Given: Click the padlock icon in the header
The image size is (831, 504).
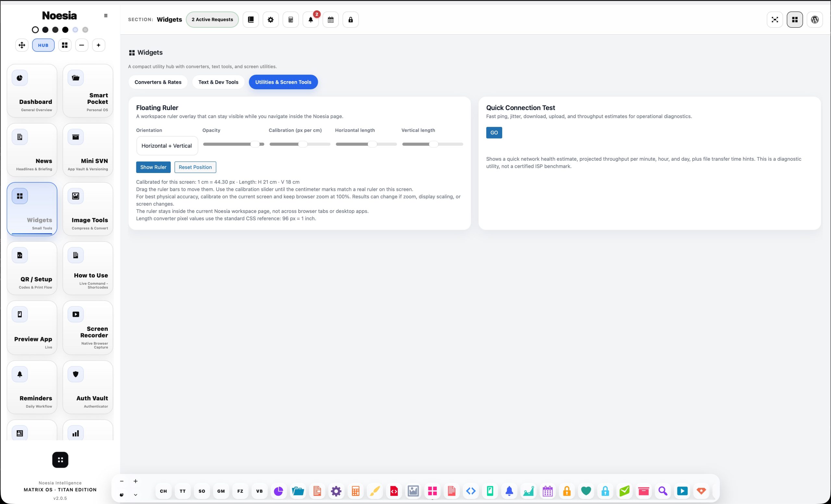Looking at the screenshot, I should (x=350, y=19).
